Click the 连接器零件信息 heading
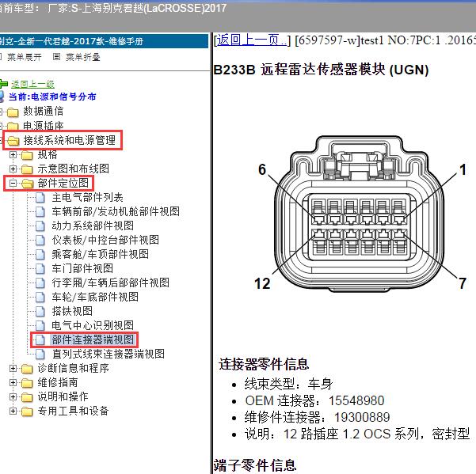The height and width of the screenshot is (474, 476). pos(264,364)
